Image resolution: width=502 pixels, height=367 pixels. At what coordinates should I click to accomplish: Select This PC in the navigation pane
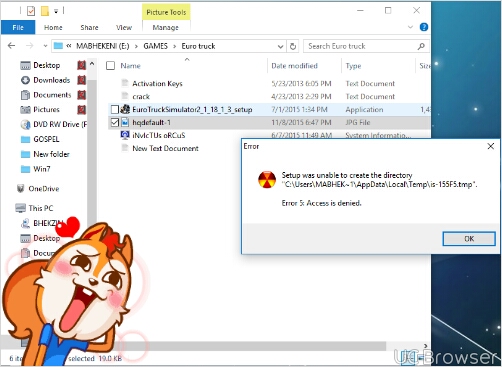[x=41, y=208]
